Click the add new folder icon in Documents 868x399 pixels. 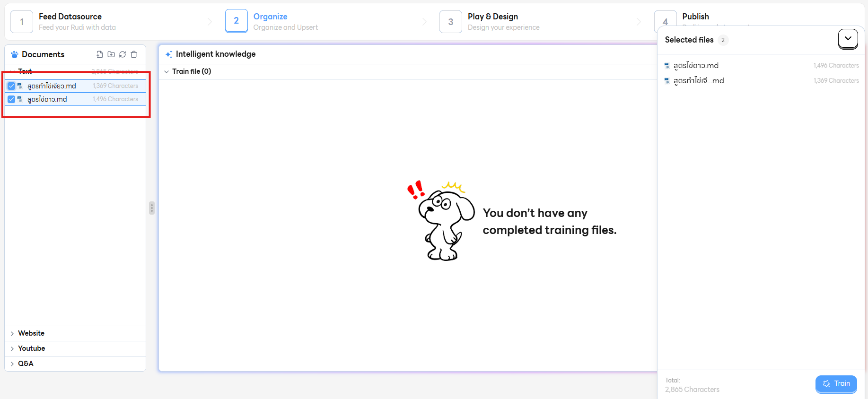(x=111, y=54)
